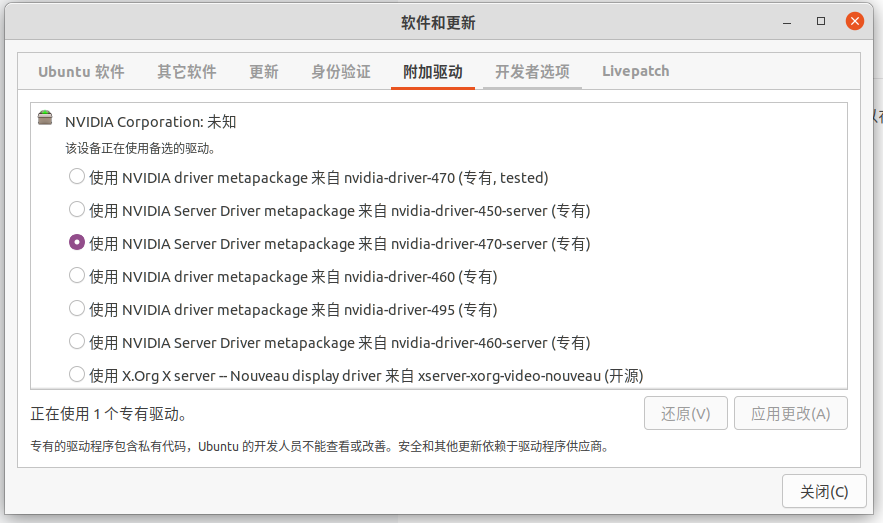The width and height of the screenshot is (883, 523).
Task: Select nvidia-driver-460 radio button
Action: point(77,275)
